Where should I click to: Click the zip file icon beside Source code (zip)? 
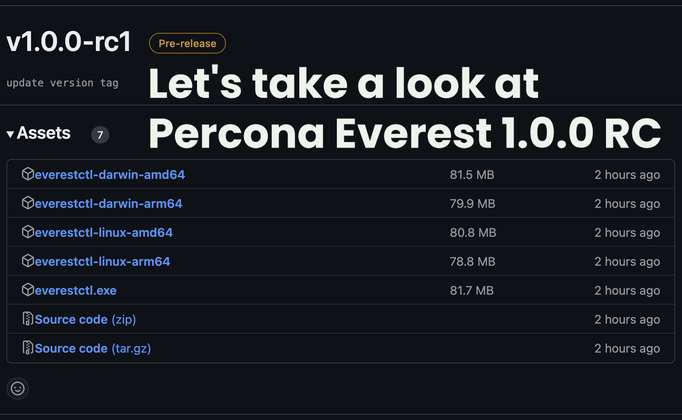[x=28, y=319]
